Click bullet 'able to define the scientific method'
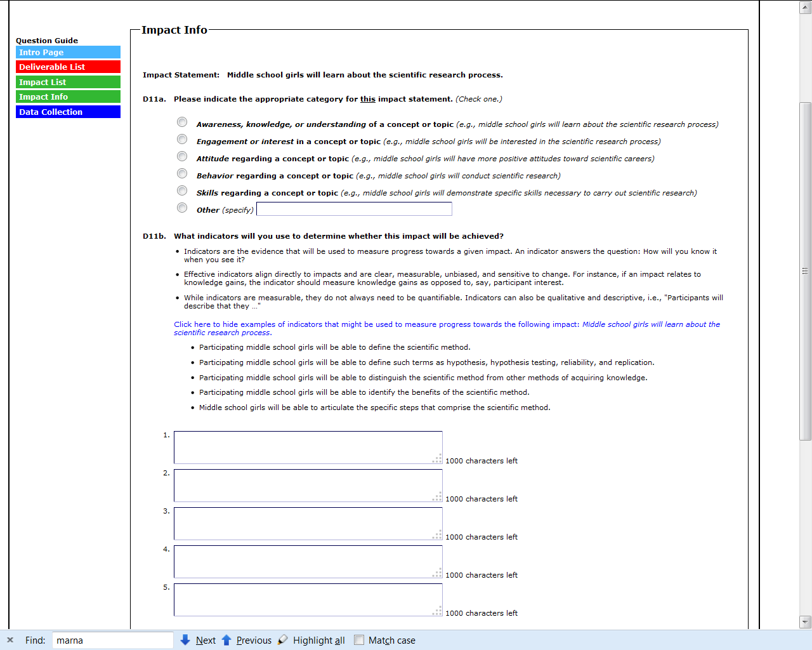 coord(335,347)
